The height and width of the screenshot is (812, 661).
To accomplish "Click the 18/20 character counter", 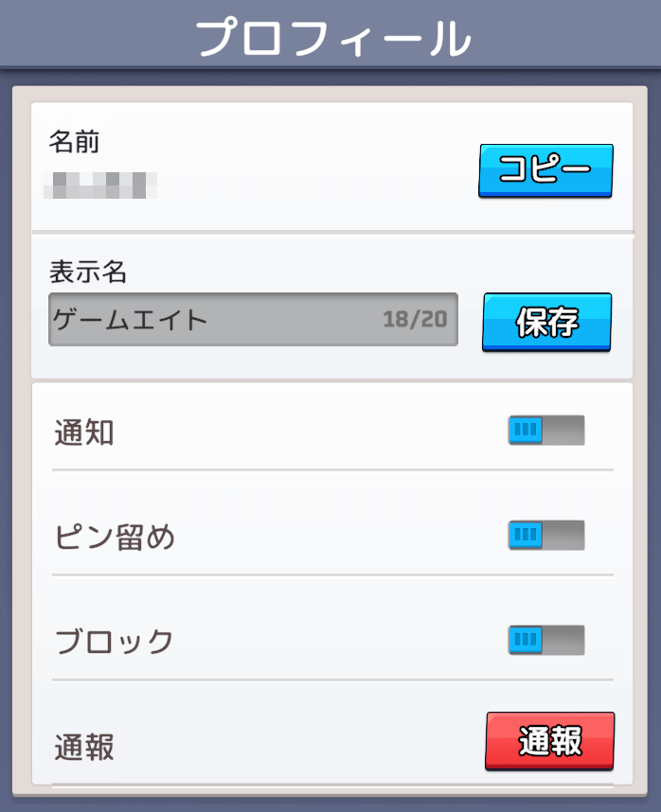I will pyautogui.click(x=413, y=319).
